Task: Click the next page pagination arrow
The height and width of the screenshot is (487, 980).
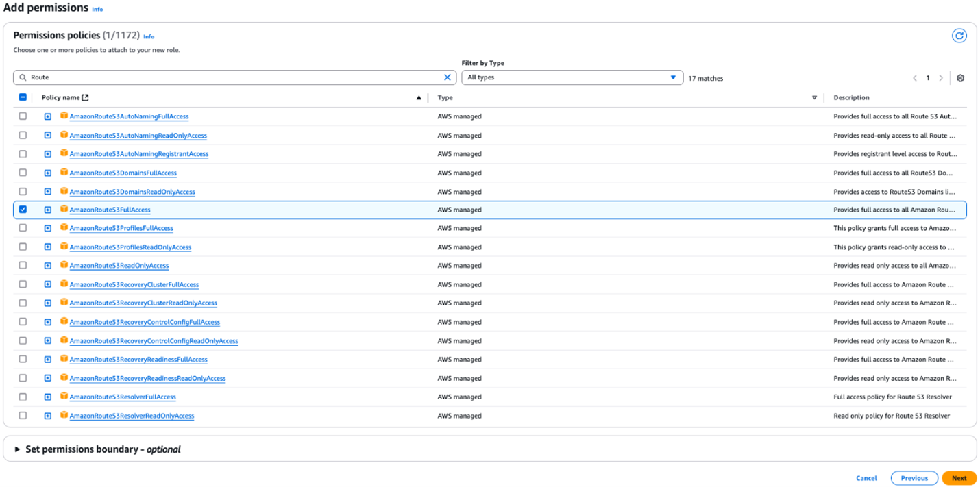Action: click(x=941, y=77)
